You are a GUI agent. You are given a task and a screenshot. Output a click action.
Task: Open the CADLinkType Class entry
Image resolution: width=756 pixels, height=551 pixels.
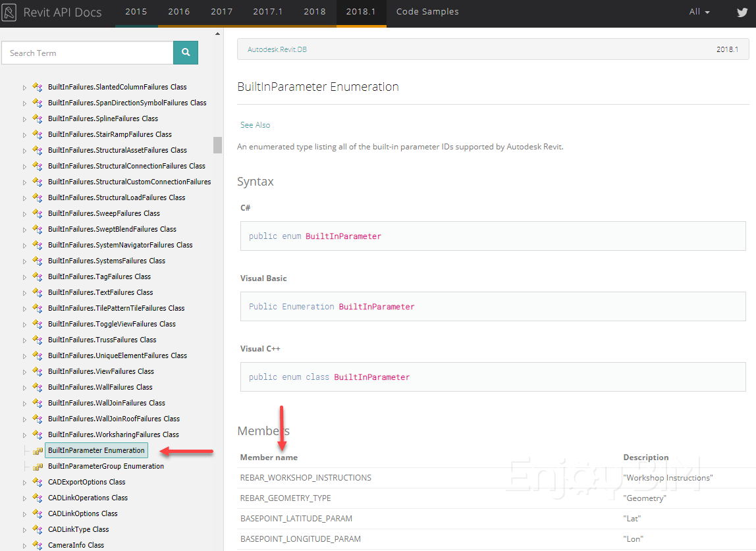click(78, 530)
